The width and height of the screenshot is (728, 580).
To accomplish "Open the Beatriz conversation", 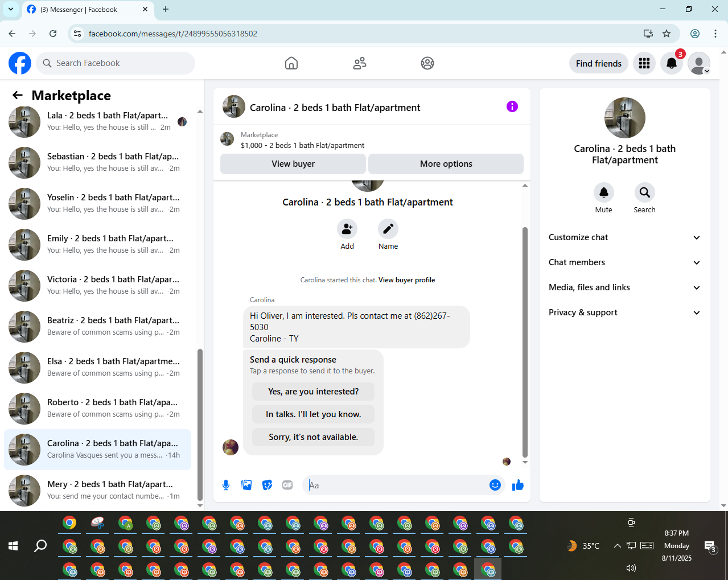I will click(x=97, y=327).
